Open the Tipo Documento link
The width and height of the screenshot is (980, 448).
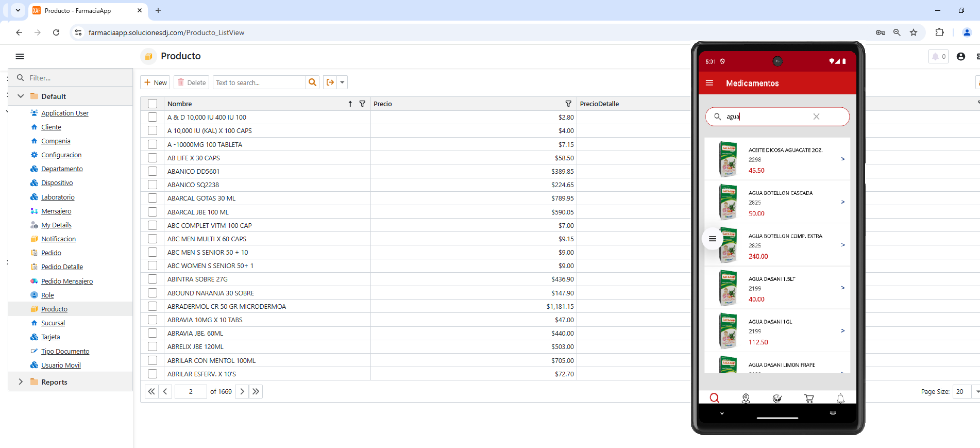[x=65, y=351]
